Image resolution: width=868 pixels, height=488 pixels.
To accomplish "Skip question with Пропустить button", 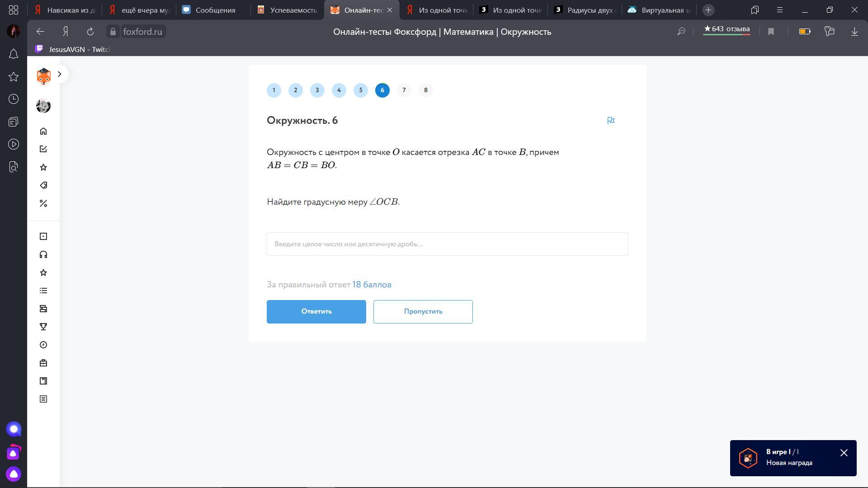I will point(423,312).
